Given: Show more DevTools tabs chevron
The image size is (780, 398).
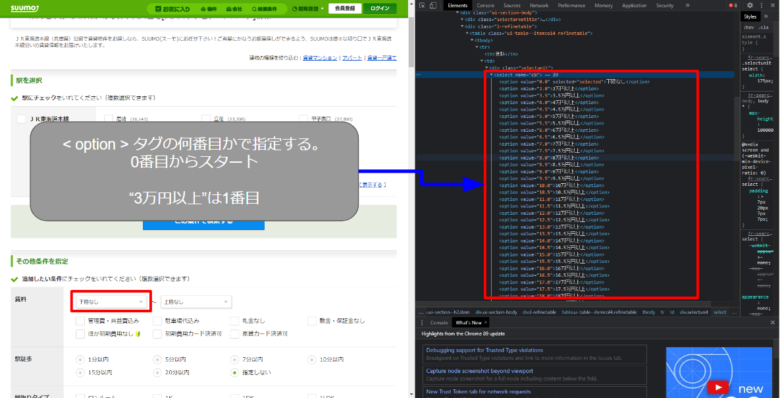Looking at the screenshot, I should click(687, 5).
